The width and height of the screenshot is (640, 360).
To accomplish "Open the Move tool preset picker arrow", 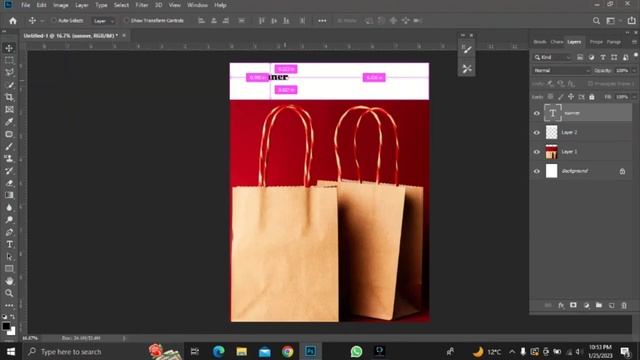I will (x=42, y=21).
